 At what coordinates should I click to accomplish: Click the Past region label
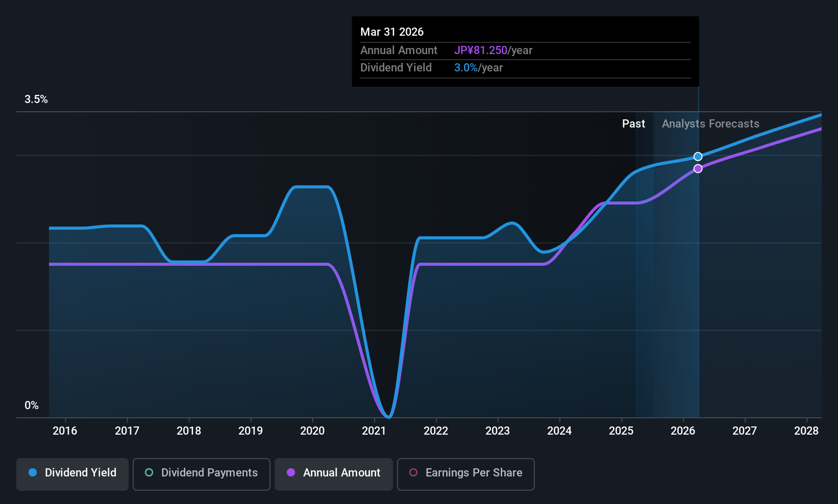pos(633,124)
